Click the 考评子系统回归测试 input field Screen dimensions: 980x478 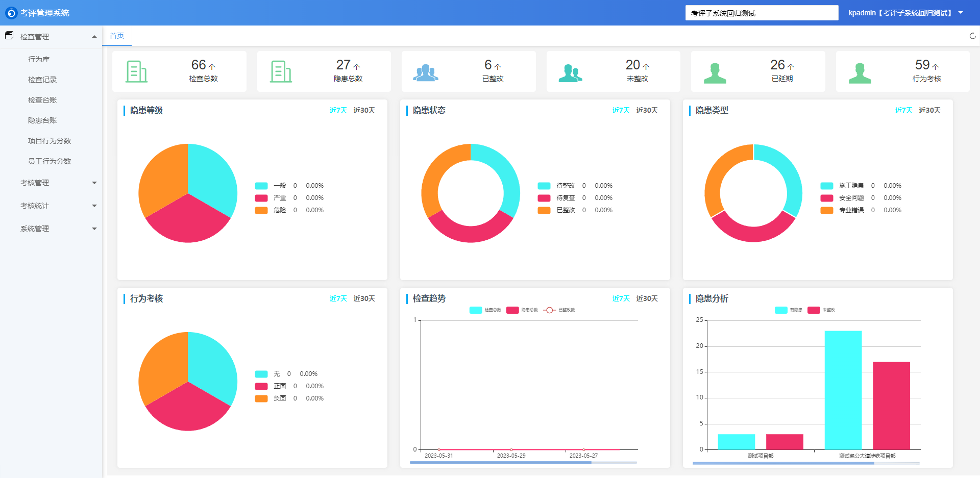[x=762, y=13]
